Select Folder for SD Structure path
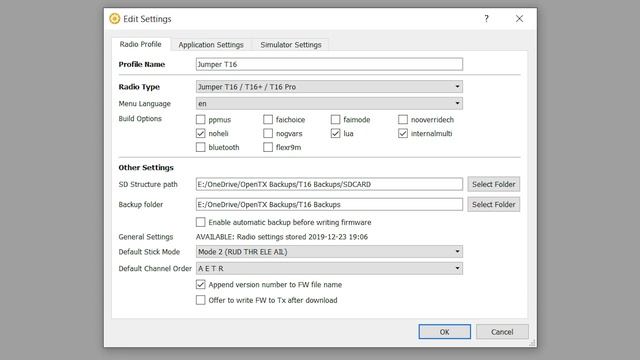 point(493,184)
